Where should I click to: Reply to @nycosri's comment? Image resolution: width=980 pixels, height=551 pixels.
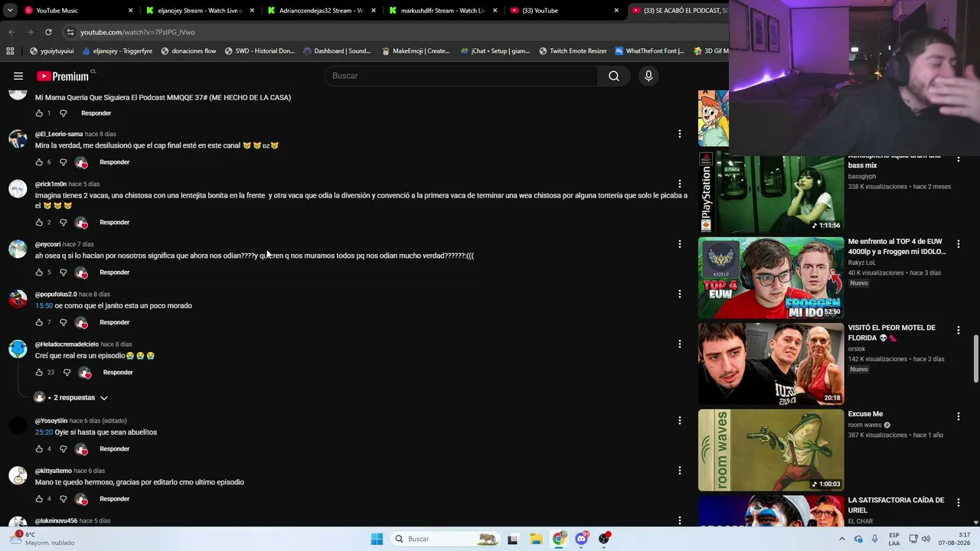tap(114, 272)
